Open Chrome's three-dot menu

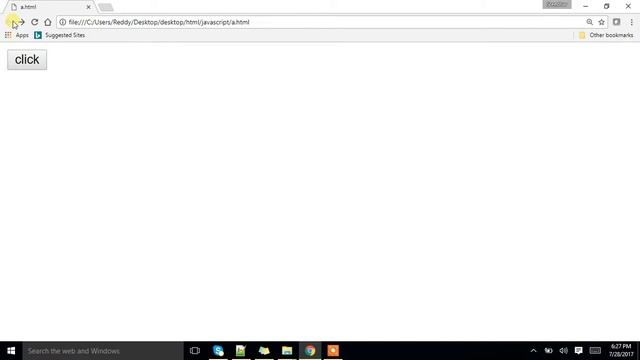631,22
